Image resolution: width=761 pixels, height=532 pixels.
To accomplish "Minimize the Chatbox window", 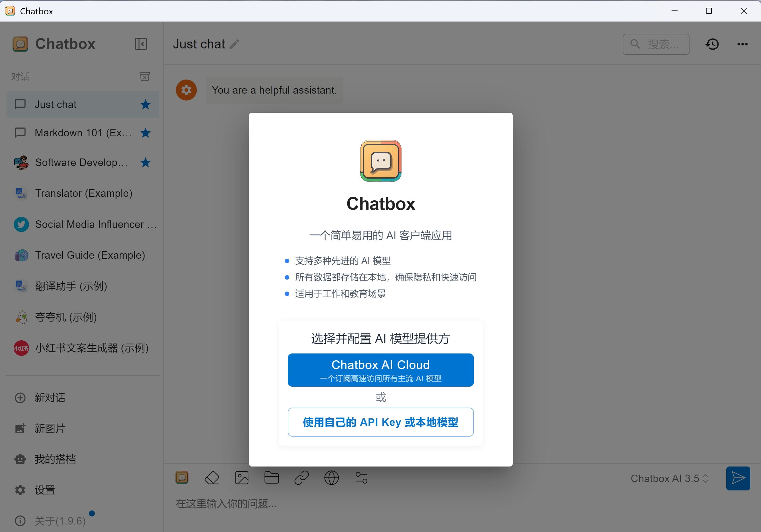I will tap(675, 11).
